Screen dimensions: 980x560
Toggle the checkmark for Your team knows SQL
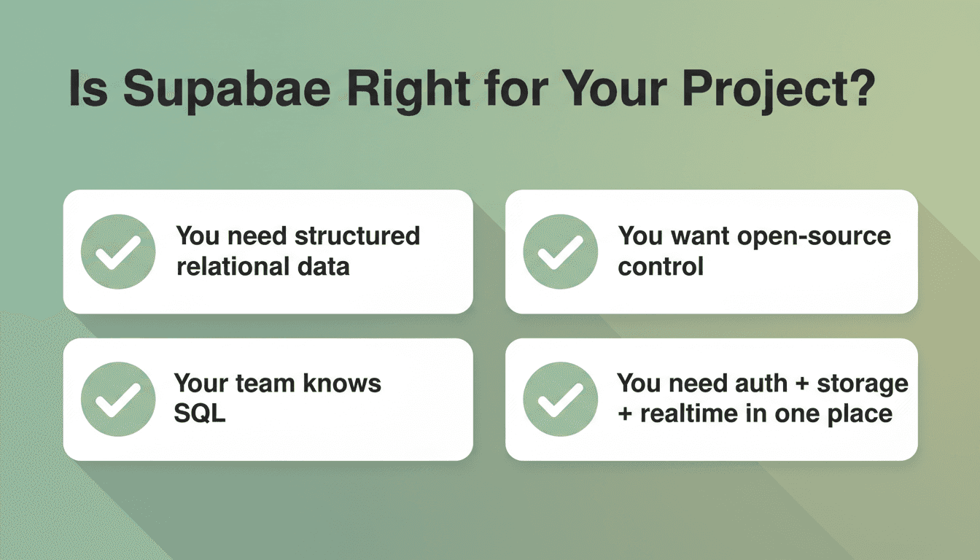coord(118,400)
